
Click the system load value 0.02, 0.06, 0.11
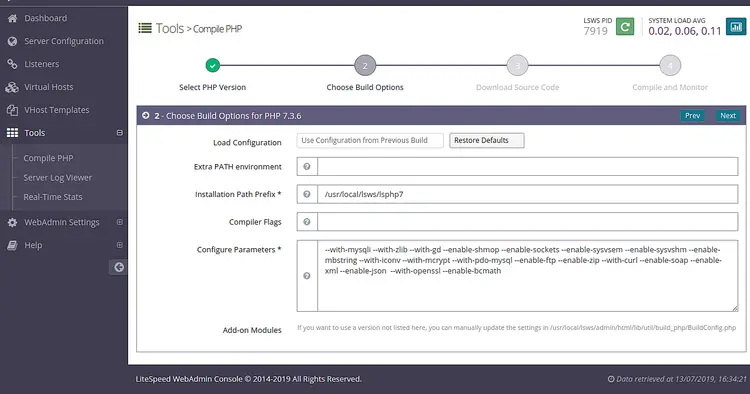[684, 31]
